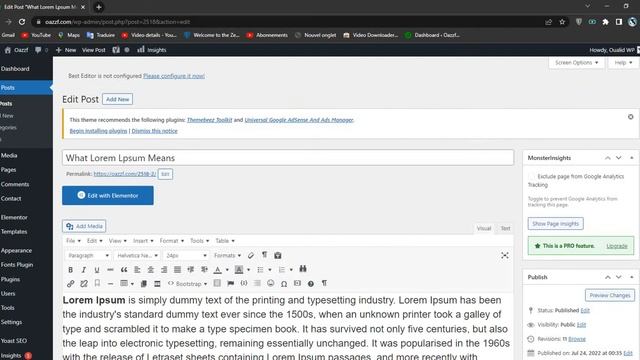
Task: Click the clear formatting eraser icon
Action: (x=251, y=256)
